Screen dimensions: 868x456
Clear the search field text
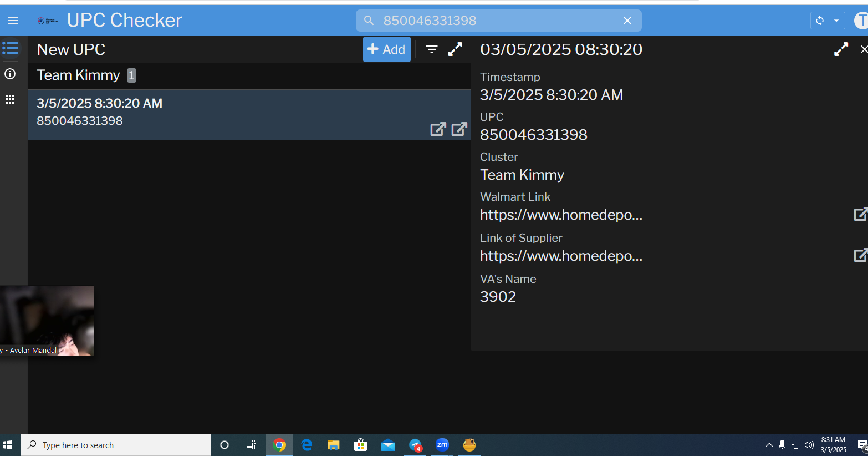tap(627, 21)
